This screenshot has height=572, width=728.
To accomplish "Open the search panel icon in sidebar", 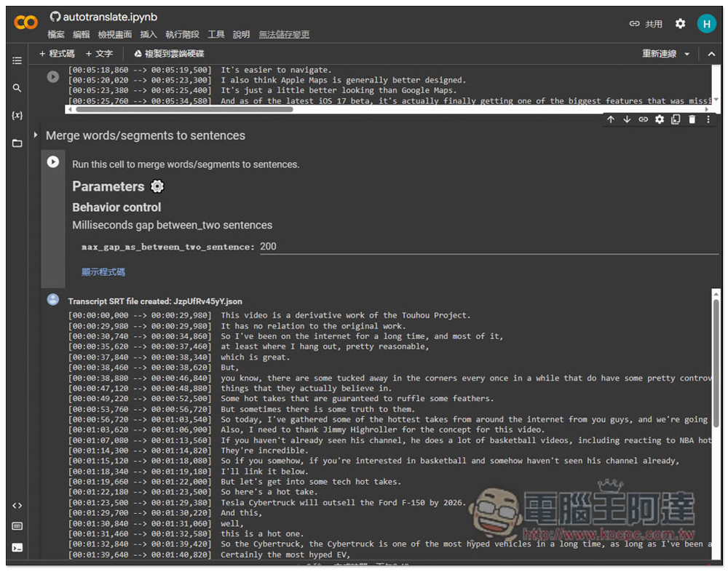I will click(17, 88).
